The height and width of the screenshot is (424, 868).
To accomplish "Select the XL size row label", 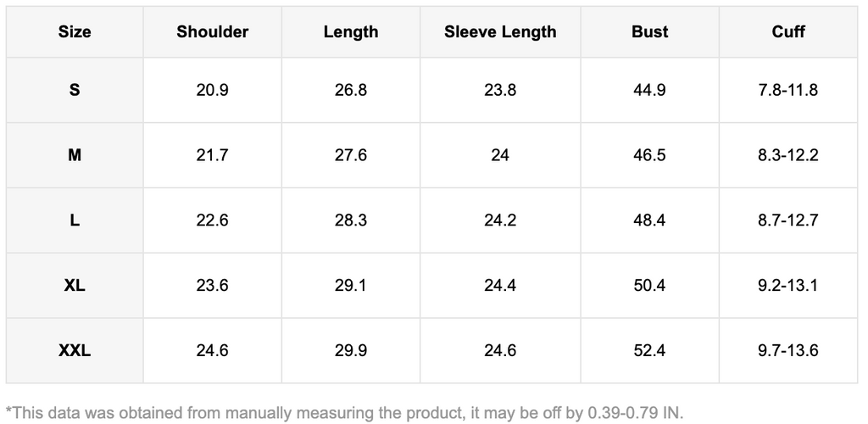I will tap(75, 286).
